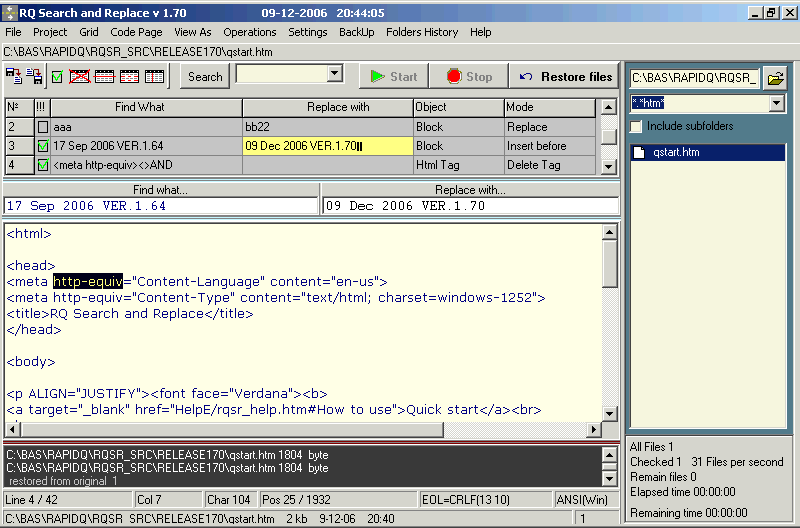The width and height of the screenshot is (800, 528).
Task: Click the first save-project disk icon in toolbar
Action: (14, 76)
